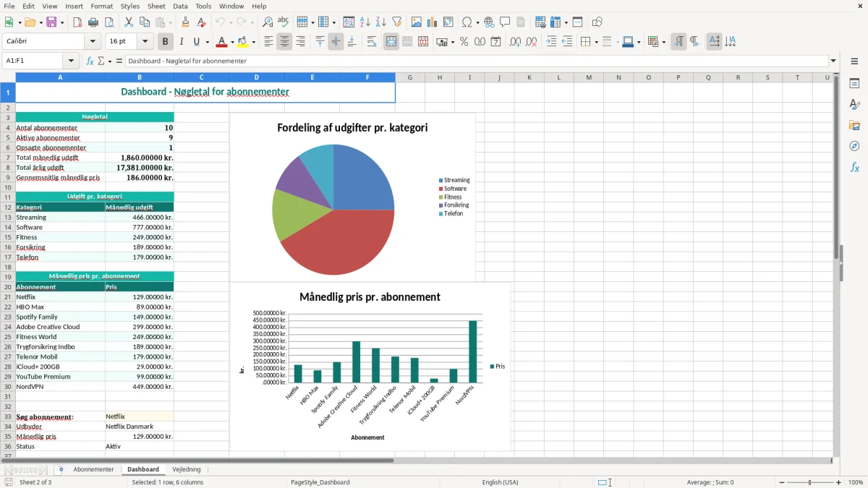Open the Function Wizard
Viewport: 868px width, 488px height.
coord(90,61)
